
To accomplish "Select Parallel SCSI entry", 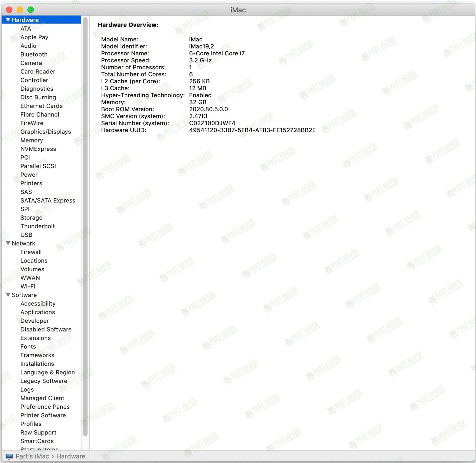I will [x=38, y=166].
